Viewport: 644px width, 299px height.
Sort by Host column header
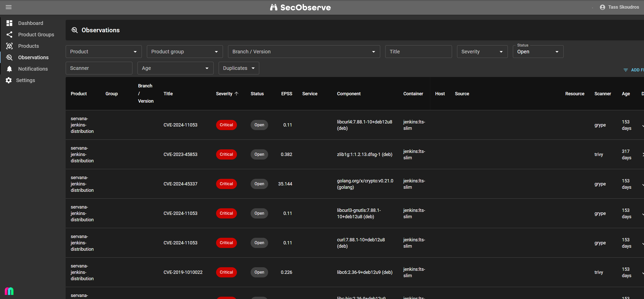440,93
